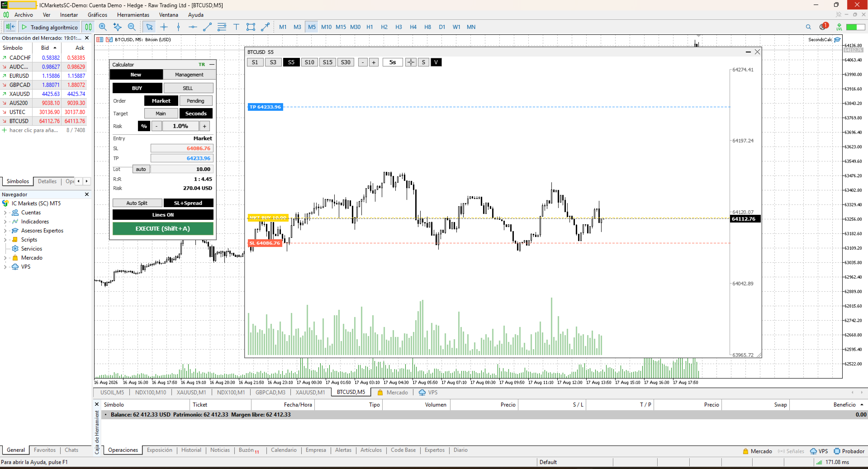
Task: Expand the Scripts tree node
Action: pyautogui.click(x=5, y=240)
